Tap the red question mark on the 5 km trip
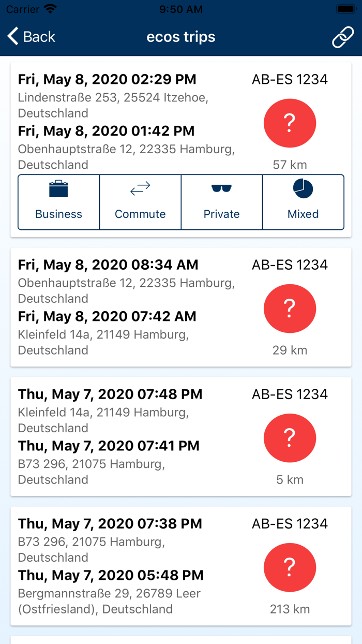This screenshot has height=644, width=362. click(x=290, y=438)
